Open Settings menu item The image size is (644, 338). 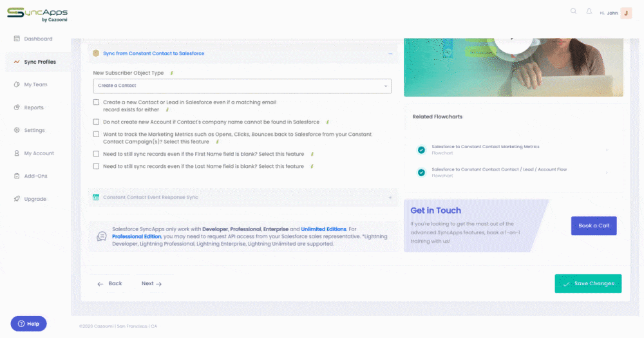[x=35, y=130]
